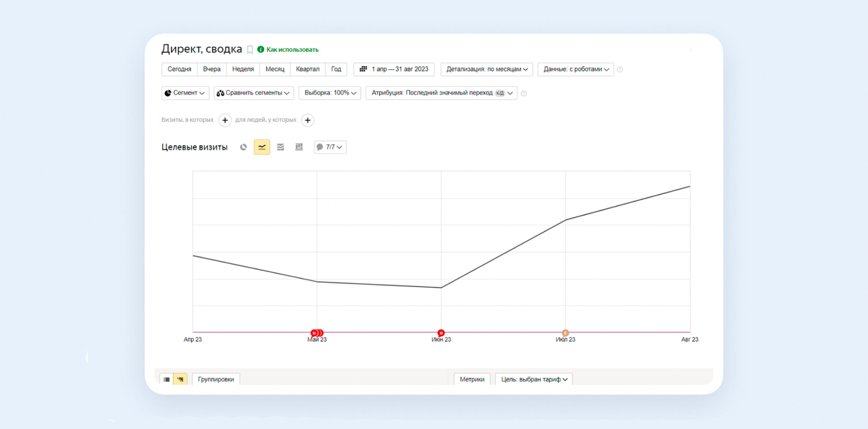The image size is (868, 429).
Task: Choose the «Квартал» period
Action: [x=308, y=69]
